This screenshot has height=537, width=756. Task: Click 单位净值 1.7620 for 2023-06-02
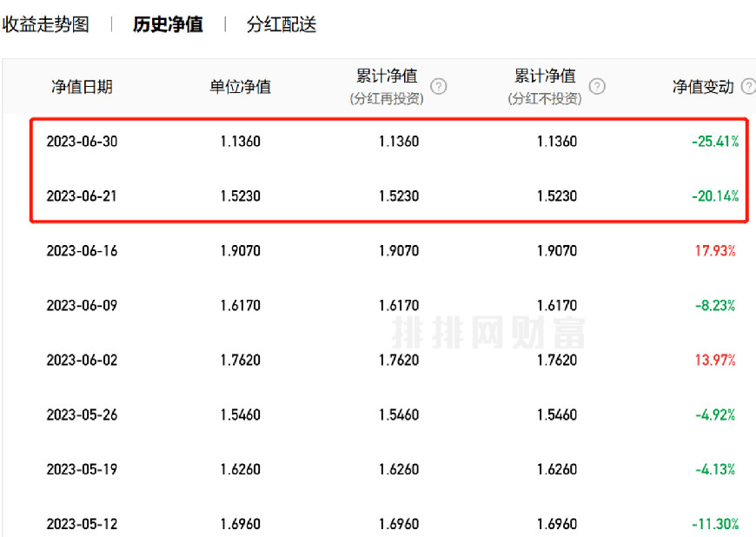(x=240, y=360)
